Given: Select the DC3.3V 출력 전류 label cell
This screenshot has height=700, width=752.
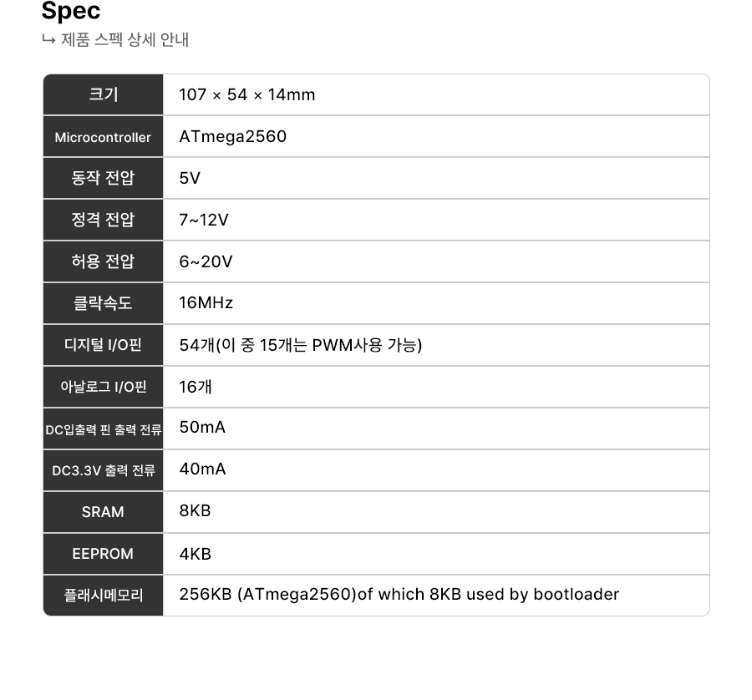Looking at the screenshot, I should [x=104, y=470].
